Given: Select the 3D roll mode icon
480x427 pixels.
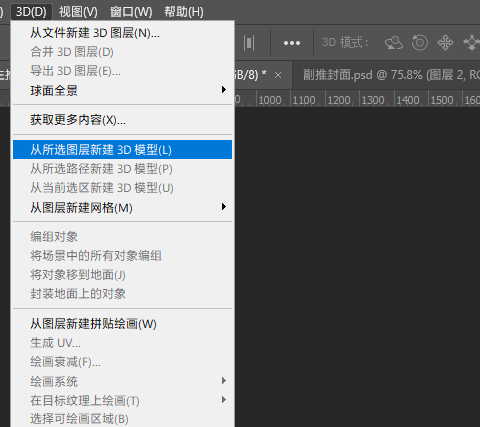Looking at the screenshot, I should pyautogui.click(x=420, y=43).
